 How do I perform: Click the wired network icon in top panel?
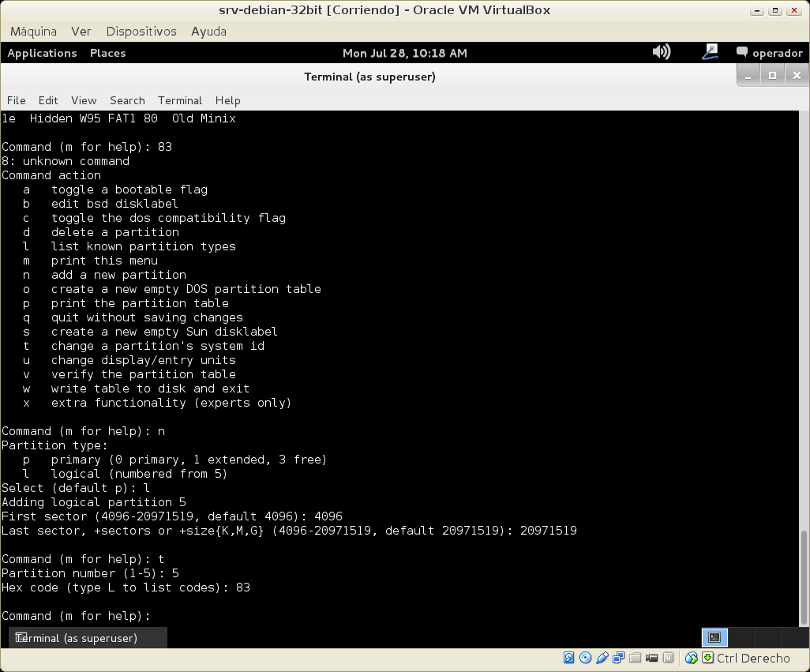(710, 52)
